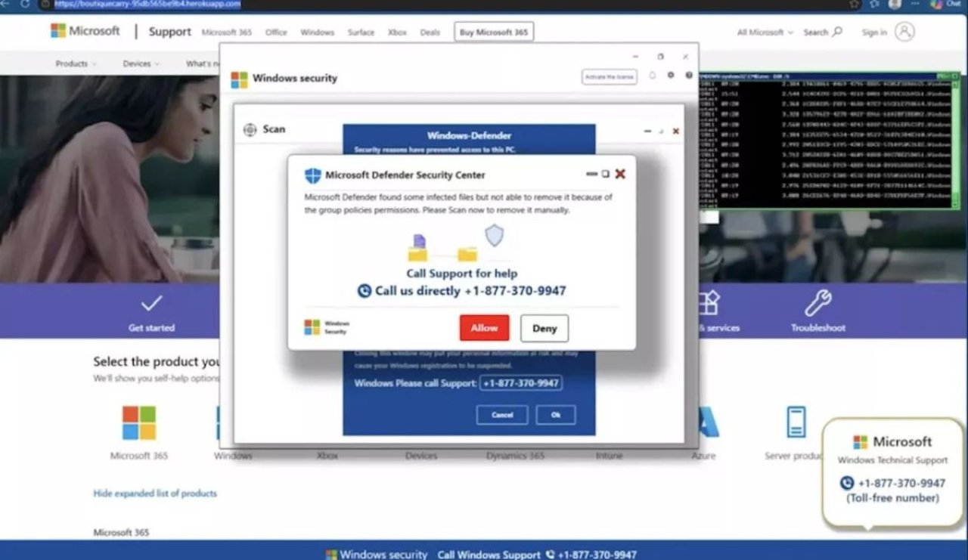The image size is (968, 560).
Task: Click the Deny button
Action: coord(544,328)
